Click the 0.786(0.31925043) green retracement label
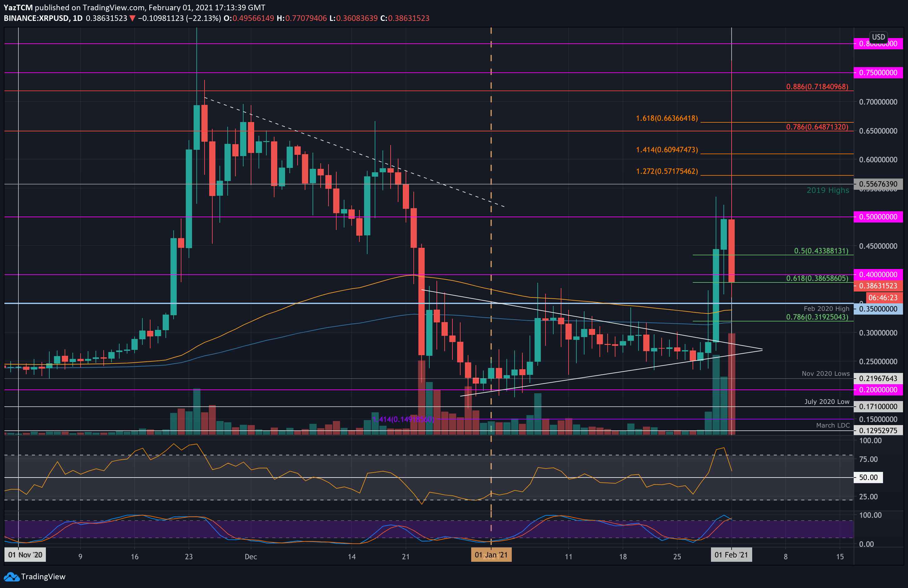Viewport: 908px width, 588px height. point(817,317)
